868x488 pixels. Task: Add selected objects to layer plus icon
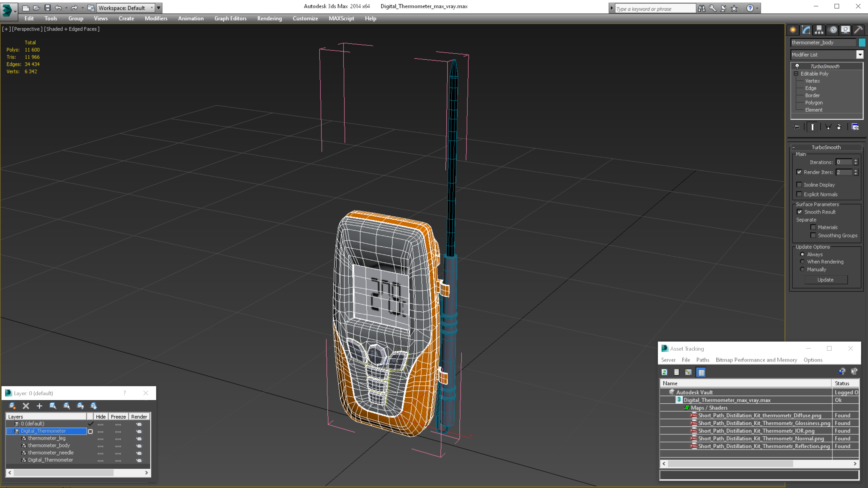pos(39,406)
